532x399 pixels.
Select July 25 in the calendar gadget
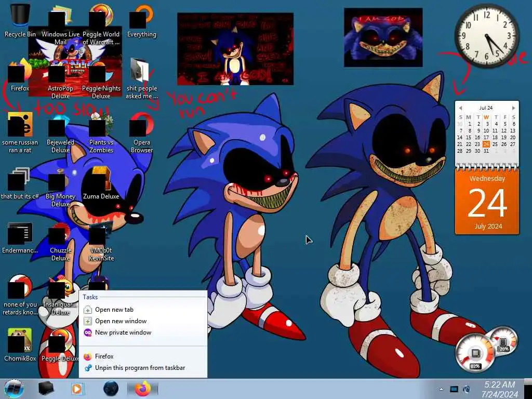495,144
